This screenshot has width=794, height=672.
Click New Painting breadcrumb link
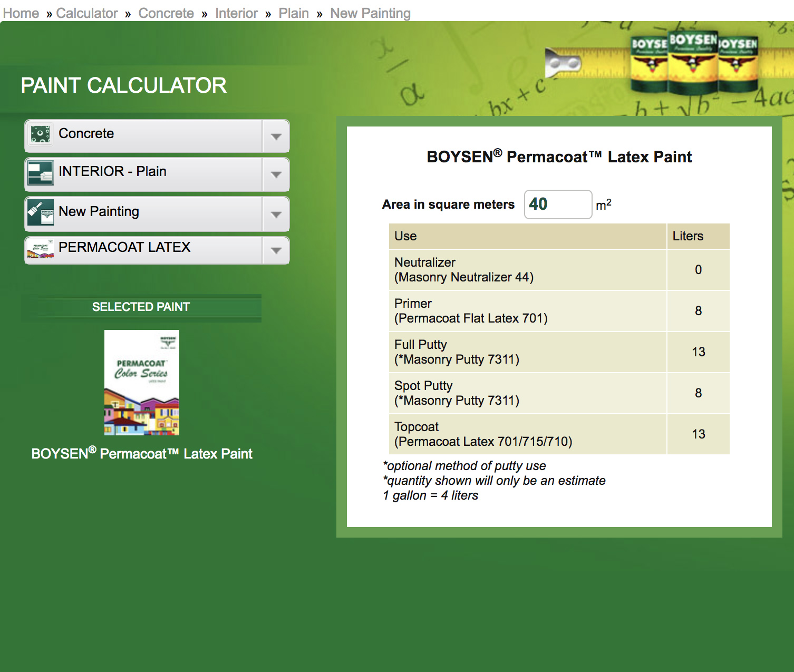(x=370, y=13)
